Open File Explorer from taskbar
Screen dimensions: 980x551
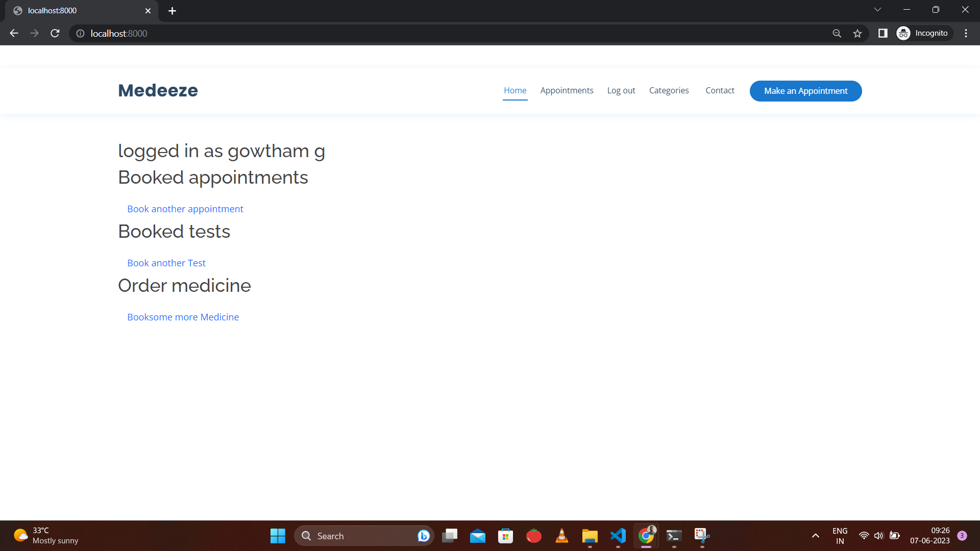click(x=590, y=536)
